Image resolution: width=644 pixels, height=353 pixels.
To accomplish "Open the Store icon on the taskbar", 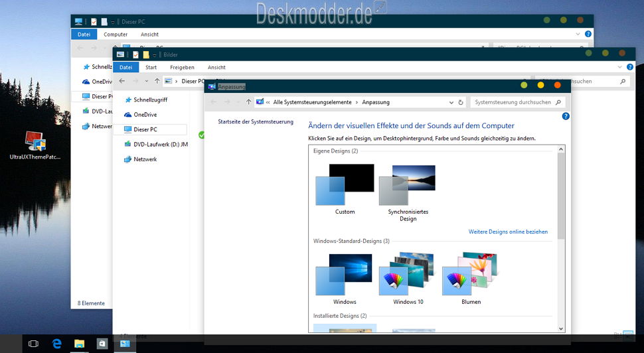I will click(102, 344).
